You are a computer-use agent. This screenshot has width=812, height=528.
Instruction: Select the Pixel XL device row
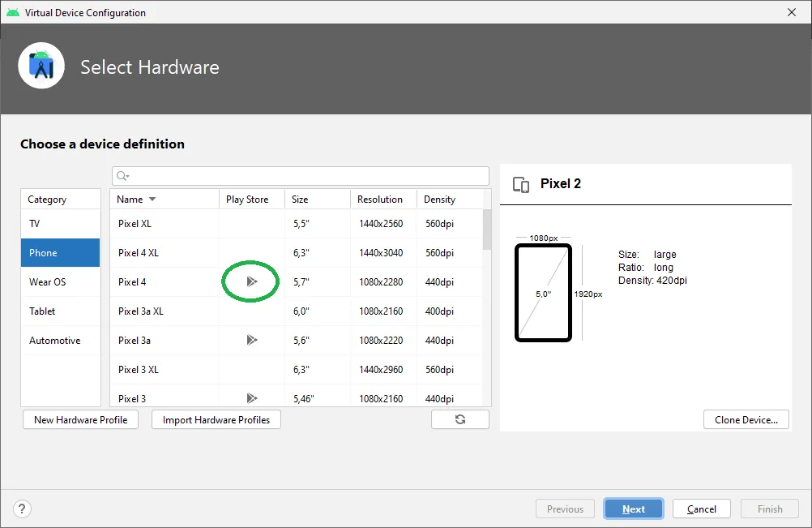297,223
